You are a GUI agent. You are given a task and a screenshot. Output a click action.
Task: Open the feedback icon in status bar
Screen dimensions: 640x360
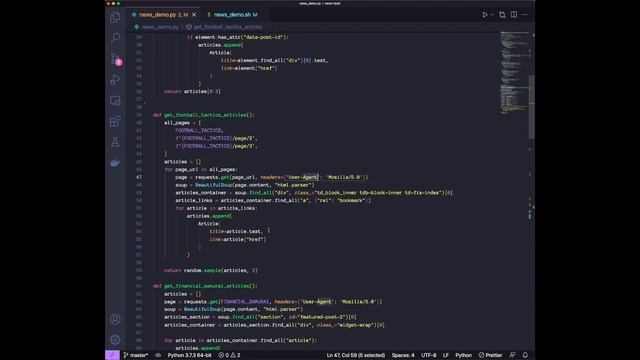click(x=512, y=355)
